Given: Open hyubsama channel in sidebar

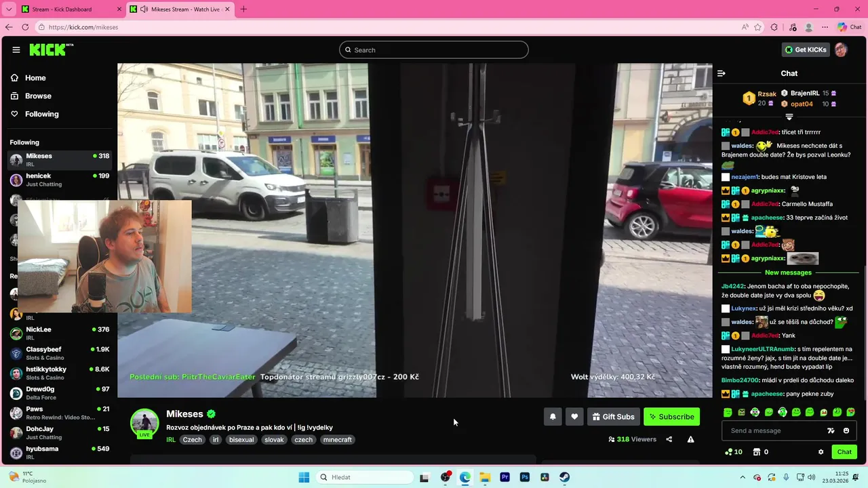Looking at the screenshot, I should coord(60,452).
